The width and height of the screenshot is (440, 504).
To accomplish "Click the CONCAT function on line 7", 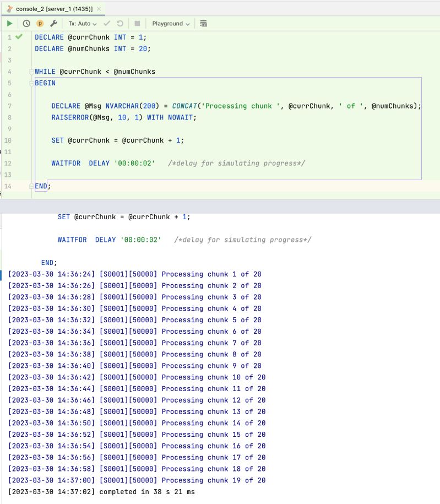I will (x=184, y=106).
